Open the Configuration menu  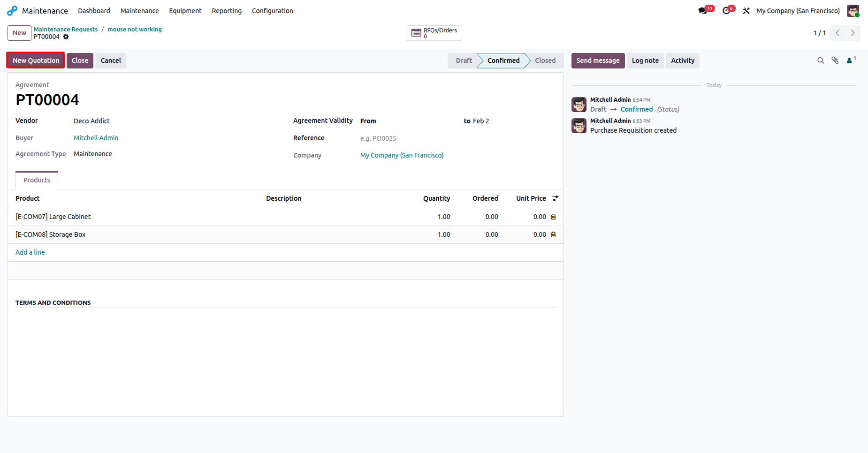273,10
